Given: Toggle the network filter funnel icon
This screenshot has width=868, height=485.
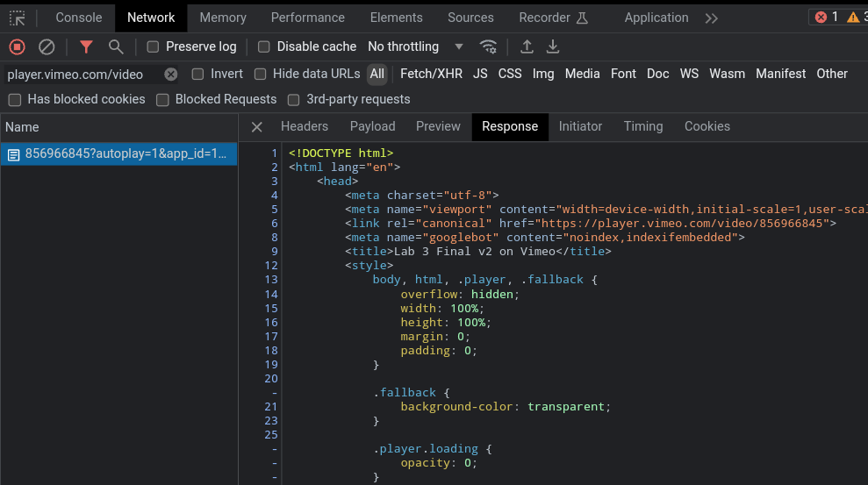Looking at the screenshot, I should point(86,46).
